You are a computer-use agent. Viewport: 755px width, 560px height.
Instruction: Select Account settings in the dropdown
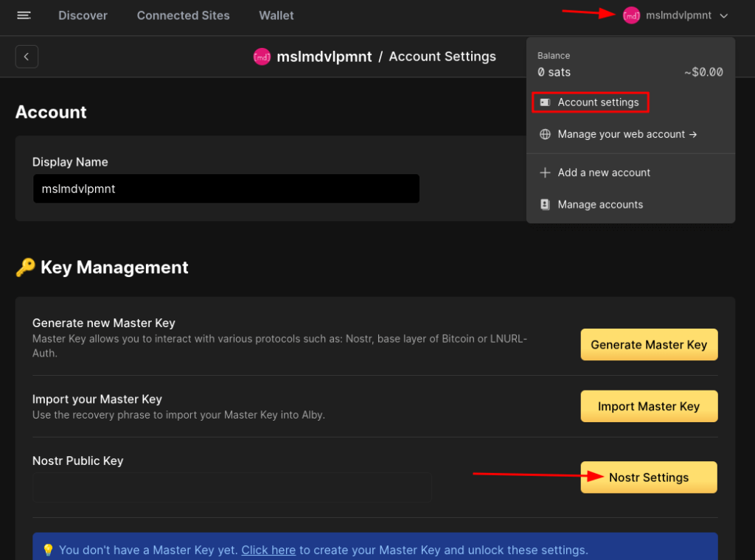tap(591, 102)
